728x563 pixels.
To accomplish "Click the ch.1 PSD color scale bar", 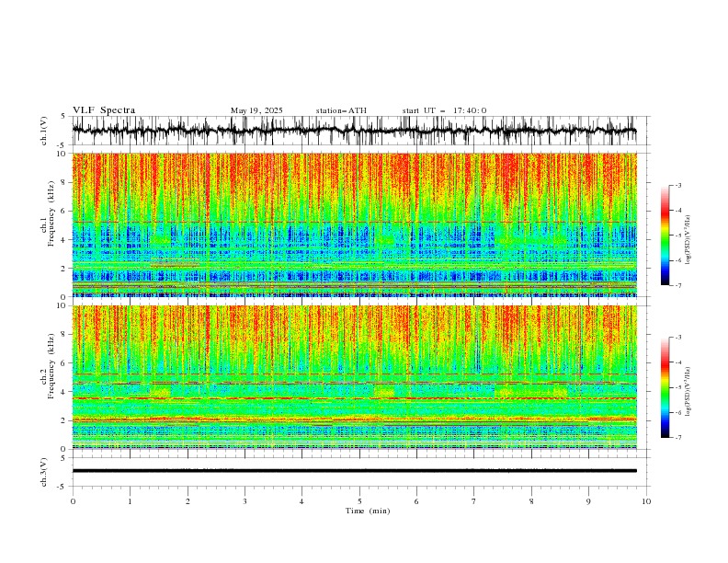I will (665, 236).
